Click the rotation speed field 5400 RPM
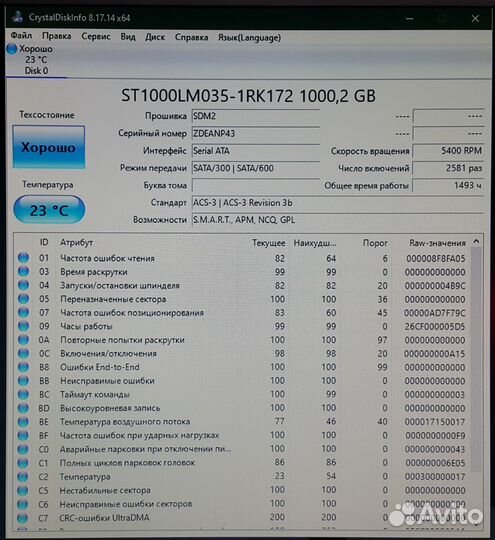The width and height of the screenshot is (495, 540). (x=448, y=150)
